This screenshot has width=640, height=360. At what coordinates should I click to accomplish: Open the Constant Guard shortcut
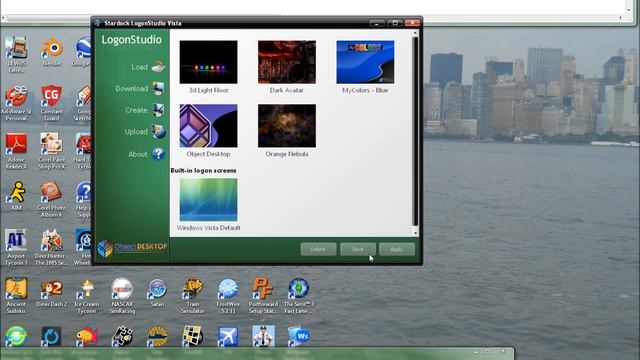click(51, 103)
